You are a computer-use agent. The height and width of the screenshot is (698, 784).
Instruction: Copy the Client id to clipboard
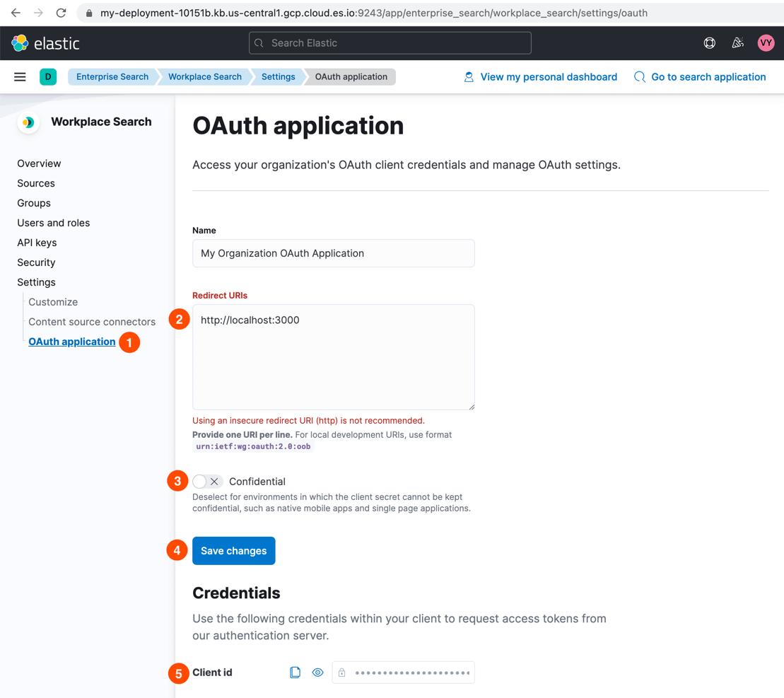[296, 672]
